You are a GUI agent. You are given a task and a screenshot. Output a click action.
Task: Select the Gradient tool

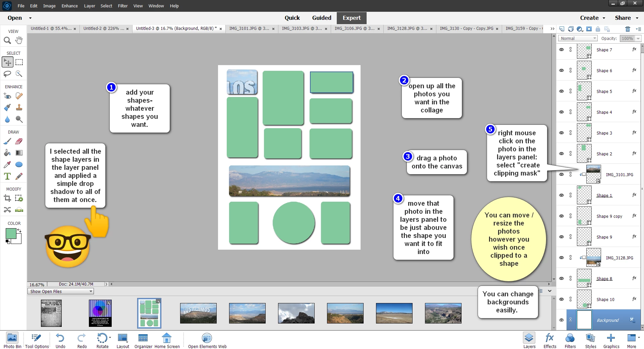(x=19, y=153)
